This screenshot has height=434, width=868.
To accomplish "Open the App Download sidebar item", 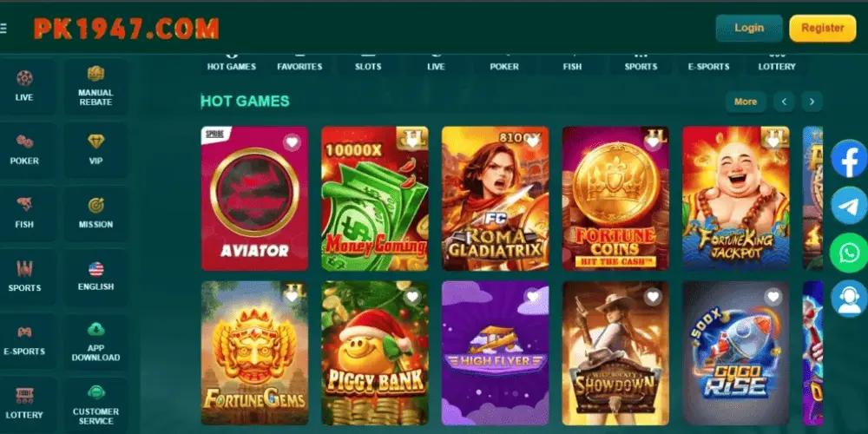I will [x=95, y=341].
